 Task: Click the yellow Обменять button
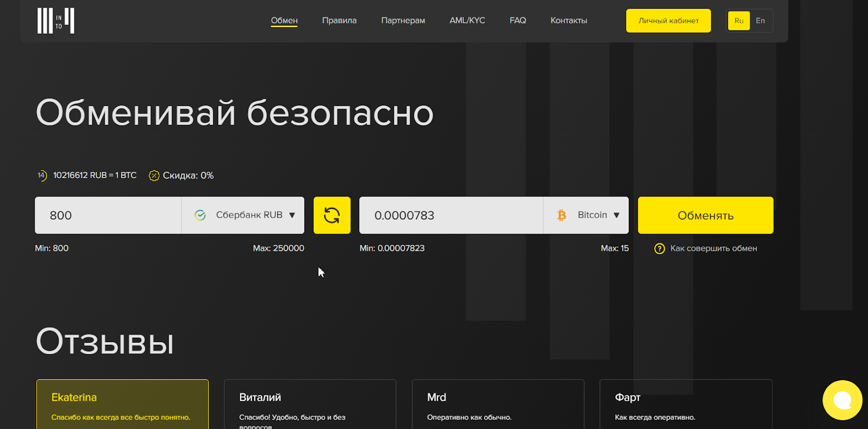coord(705,215)
